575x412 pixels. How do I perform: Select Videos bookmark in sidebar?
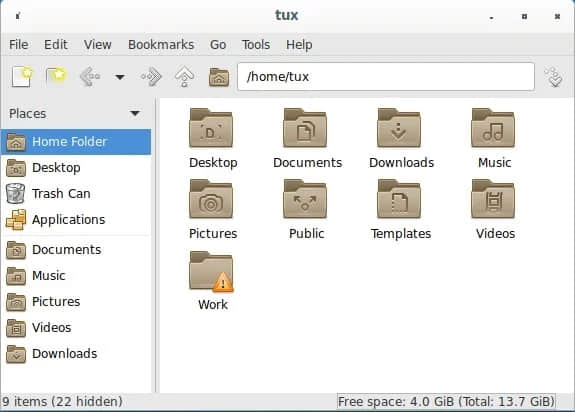[x=76, y=328]
